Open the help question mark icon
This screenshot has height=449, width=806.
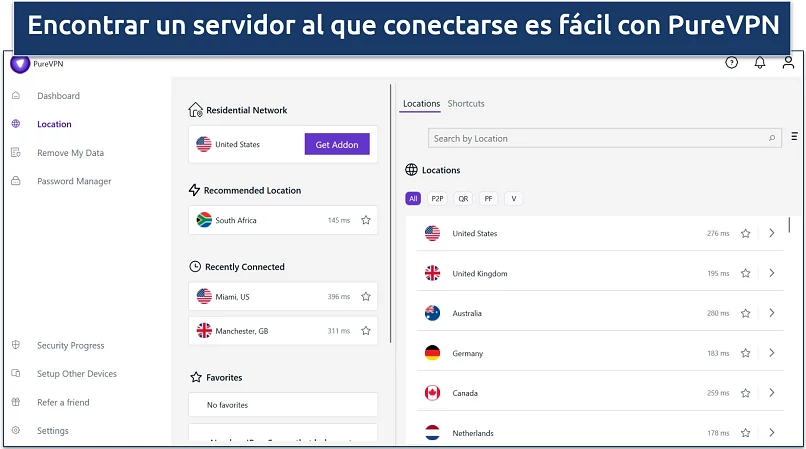click(x=731, y=63)
